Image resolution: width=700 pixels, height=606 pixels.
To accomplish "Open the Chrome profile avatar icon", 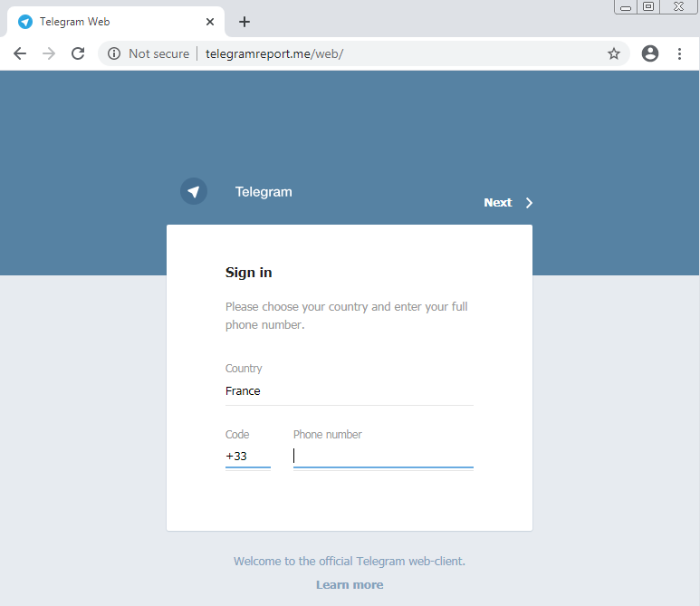I will tap(649, 53).
